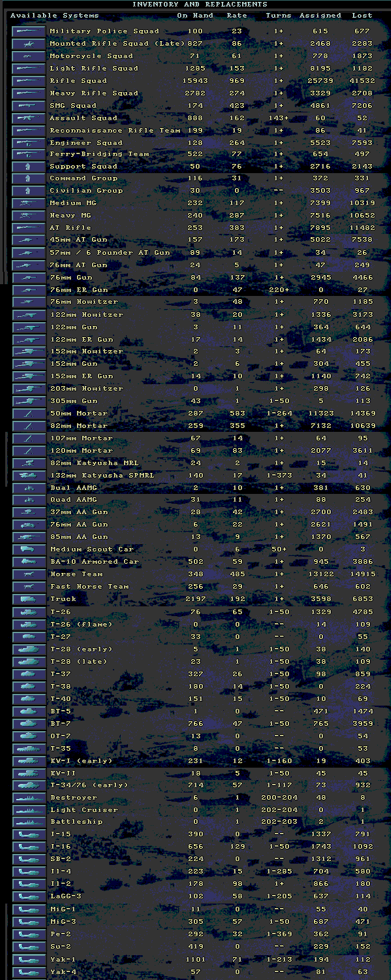
Task: Click the Available Systems column header
Action: click(55, 16)
